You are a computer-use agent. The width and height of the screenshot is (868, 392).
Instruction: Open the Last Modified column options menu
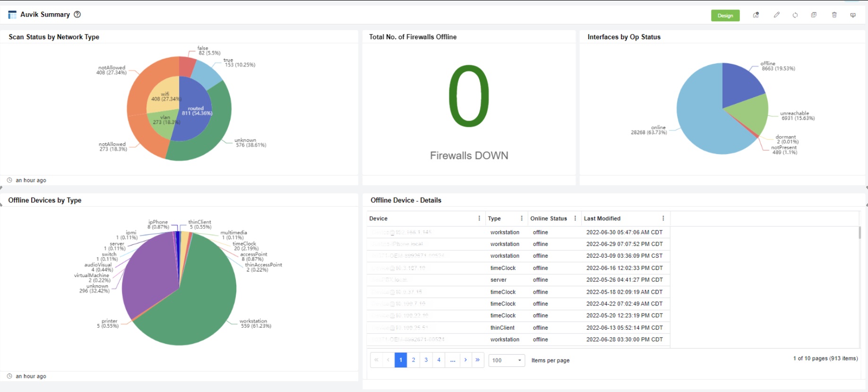point(663,218)
